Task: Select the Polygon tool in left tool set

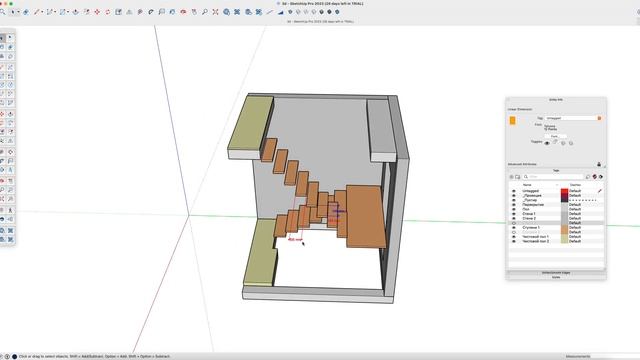Action: click(11, 85)
